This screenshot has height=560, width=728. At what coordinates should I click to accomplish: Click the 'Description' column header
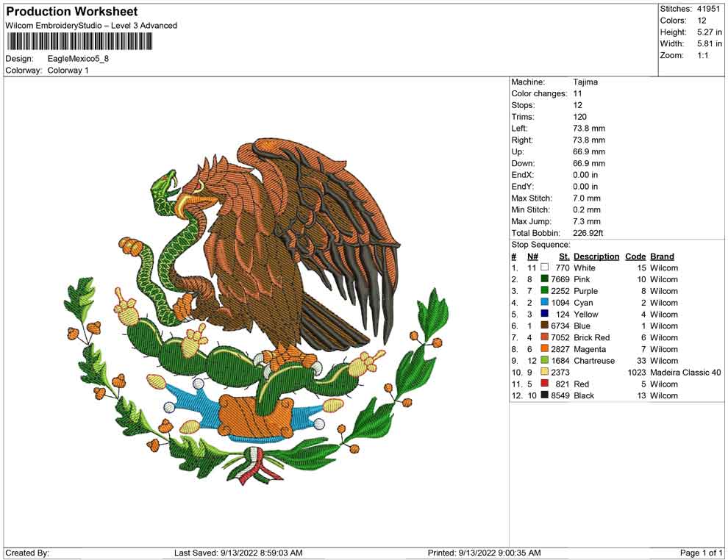coord(596,256)
